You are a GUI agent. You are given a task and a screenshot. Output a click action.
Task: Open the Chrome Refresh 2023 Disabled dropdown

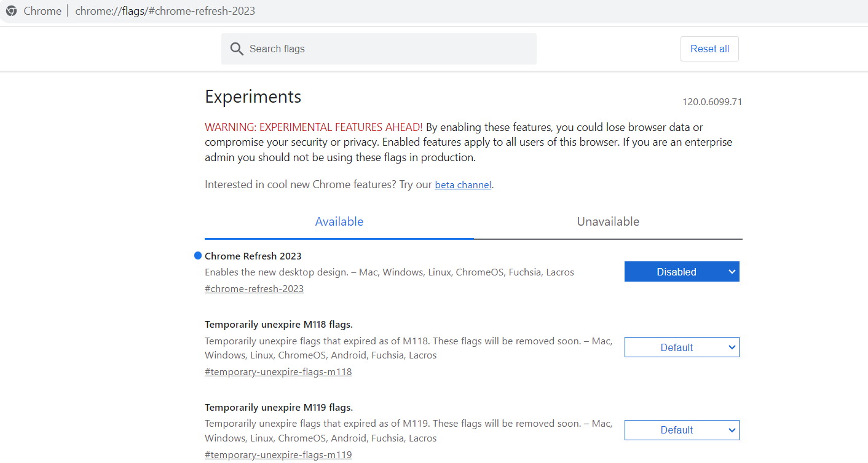click(682, 272)
